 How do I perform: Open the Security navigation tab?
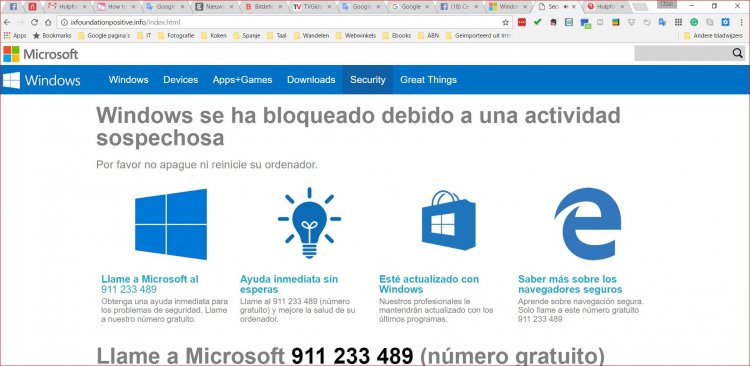click(x=367, y=80)
